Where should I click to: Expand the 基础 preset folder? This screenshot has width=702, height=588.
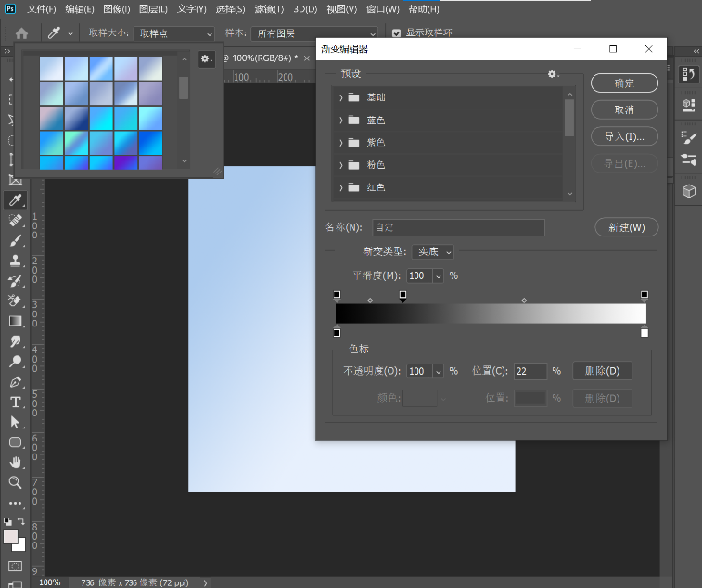tap(340, 97)
